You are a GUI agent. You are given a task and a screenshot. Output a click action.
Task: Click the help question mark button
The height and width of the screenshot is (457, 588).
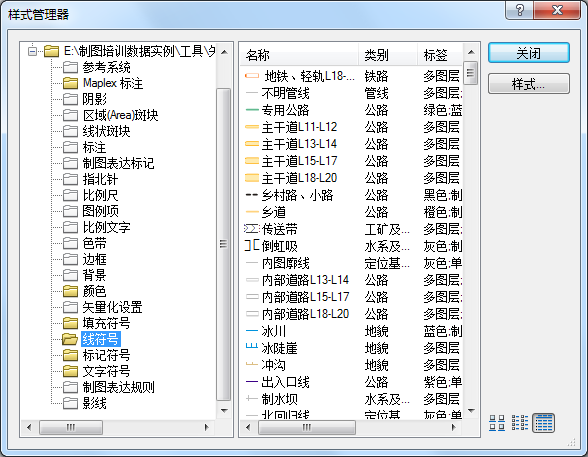(x=520, y=10)
